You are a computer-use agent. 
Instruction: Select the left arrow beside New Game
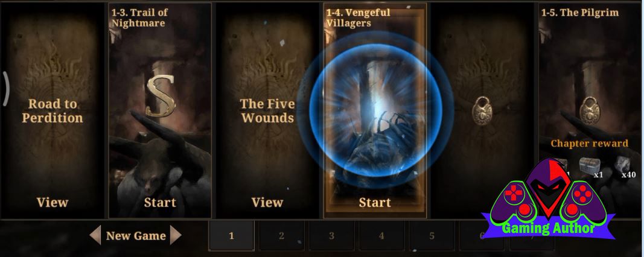[95, 236]
